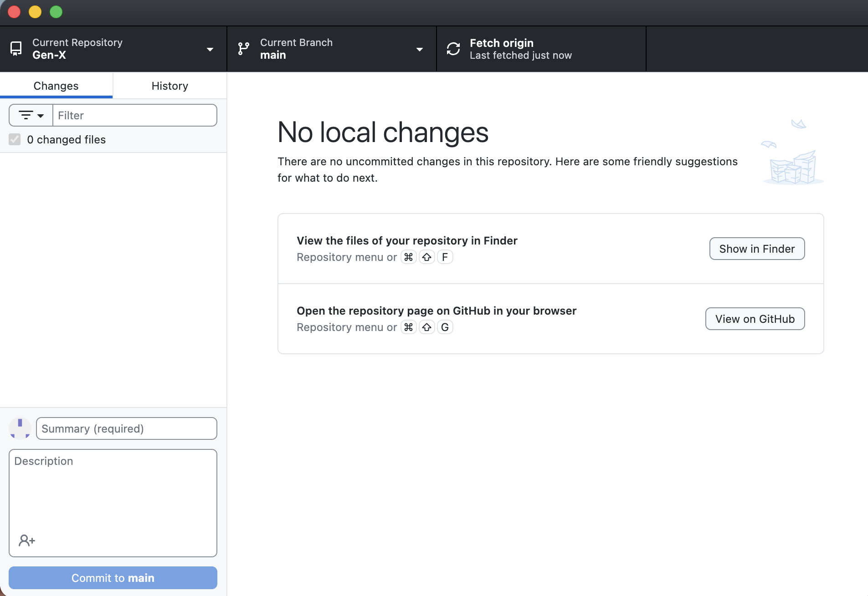Click the add co-authors icon

tap(26, 540)
